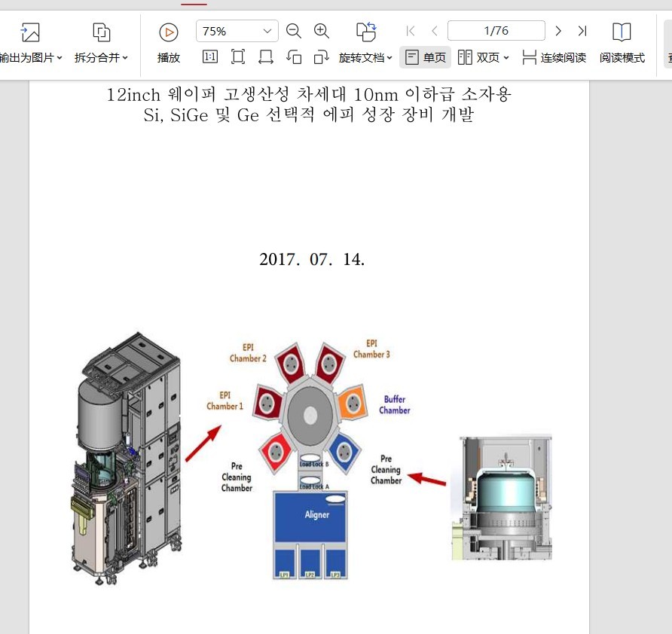Expand the 拆分合并 dropdown arrow
This screenshot has height=634, width=672.
[125, 57]
